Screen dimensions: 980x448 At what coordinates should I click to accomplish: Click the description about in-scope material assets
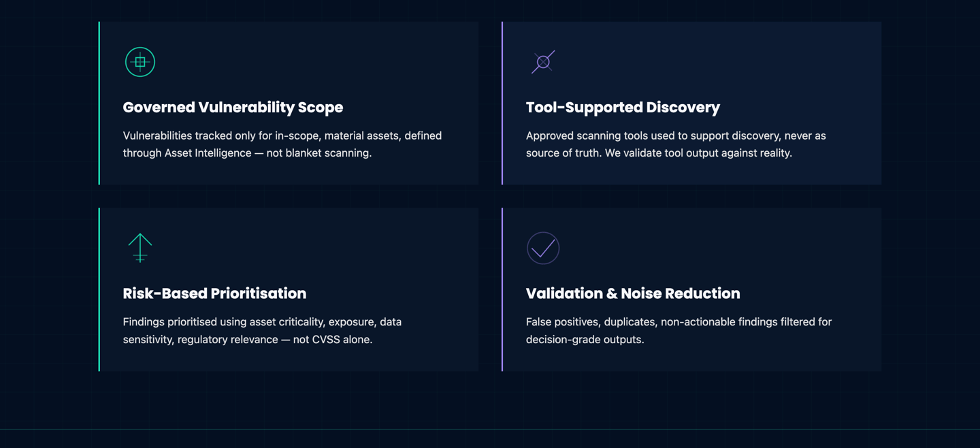coord(282,144)
